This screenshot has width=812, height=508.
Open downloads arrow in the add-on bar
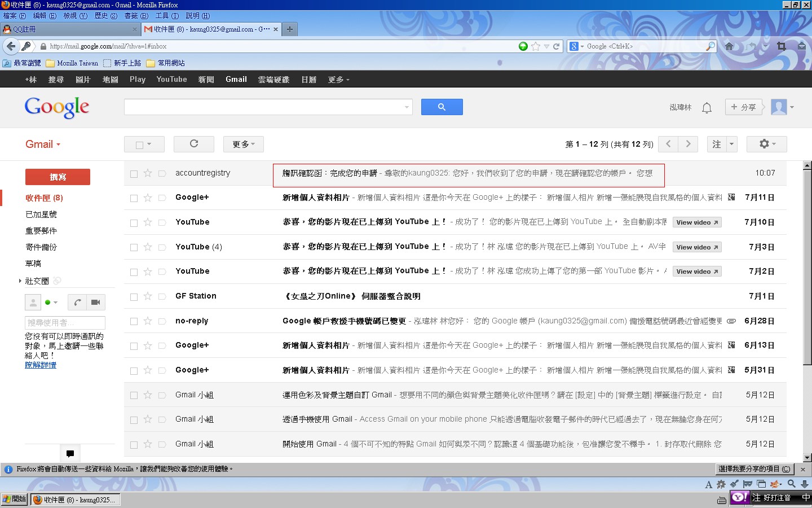(x=805, y=484)
